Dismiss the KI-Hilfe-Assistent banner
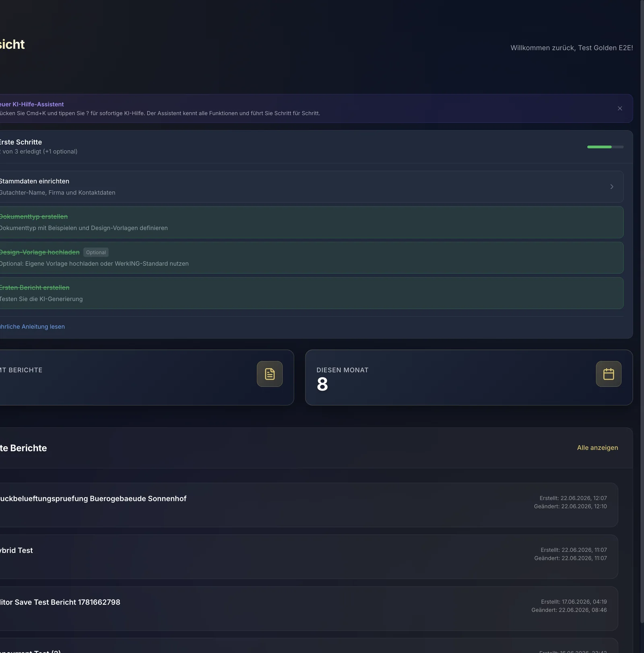This screenshot has height=653, width=644. 620,108
